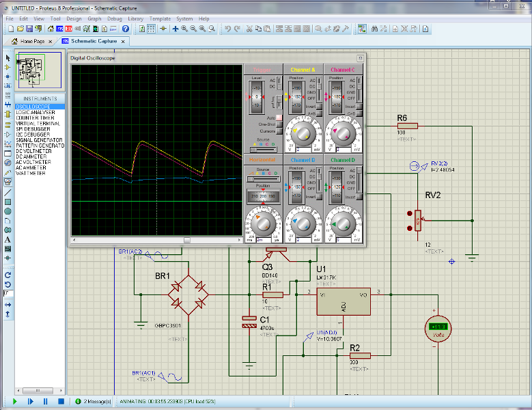
Task: Save the project with floppy disk icon
Action: click(29, 29)
